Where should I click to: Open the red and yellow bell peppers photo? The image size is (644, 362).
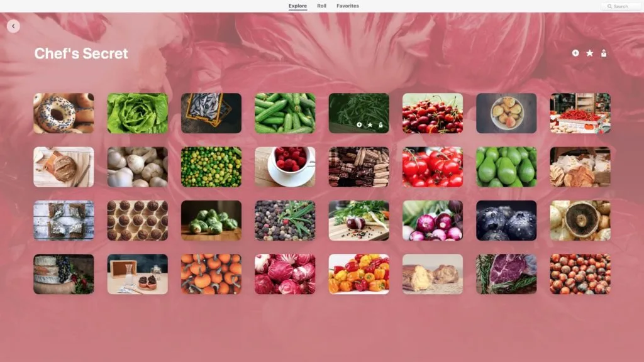point(359,274)
